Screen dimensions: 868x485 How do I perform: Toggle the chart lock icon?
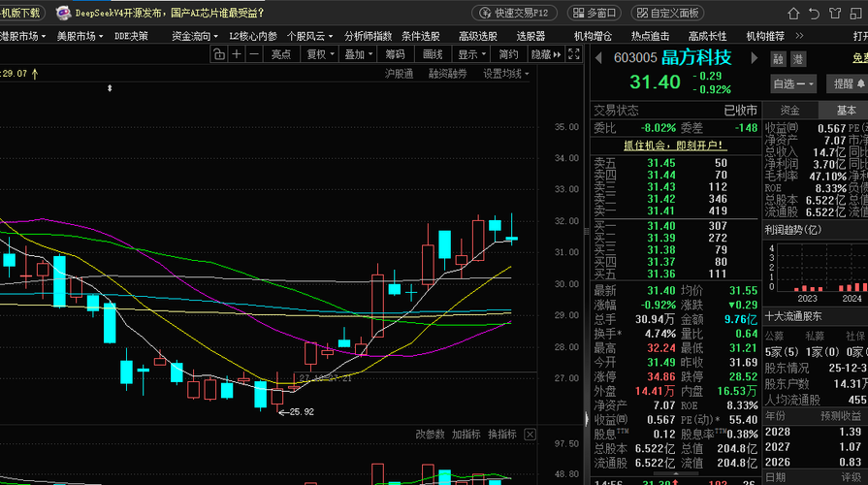pos(219,54)
